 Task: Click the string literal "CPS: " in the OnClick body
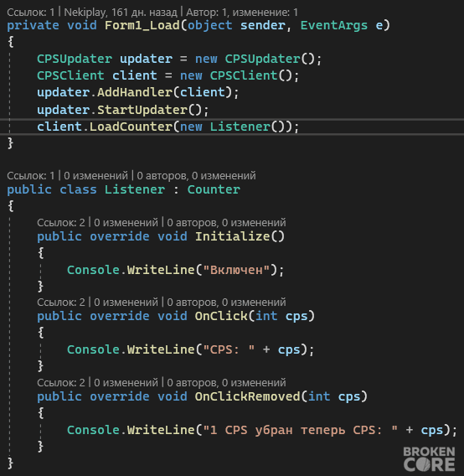[229, 349]
